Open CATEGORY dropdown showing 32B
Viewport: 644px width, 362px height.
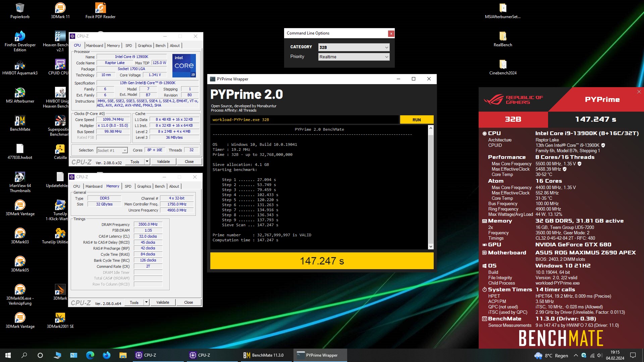pyautogui.click(x=354, y=47)
